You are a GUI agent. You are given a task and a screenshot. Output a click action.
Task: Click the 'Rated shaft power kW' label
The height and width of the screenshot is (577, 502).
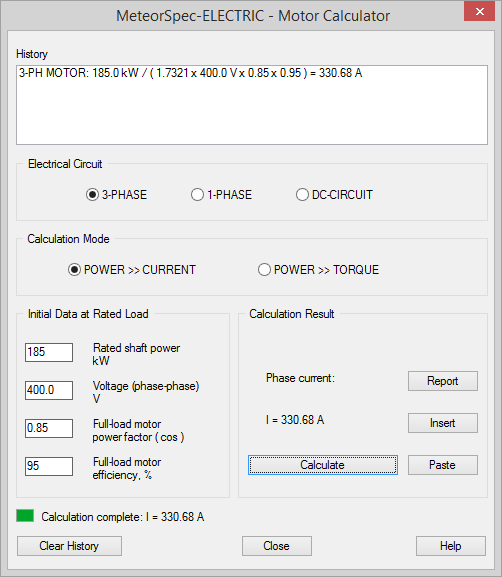click(136, 354)
